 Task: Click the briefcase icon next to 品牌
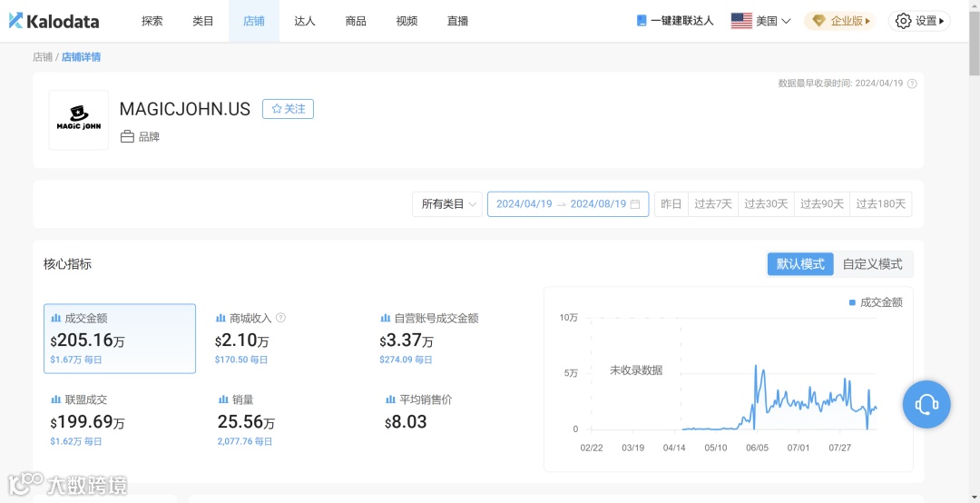(128, 136)
